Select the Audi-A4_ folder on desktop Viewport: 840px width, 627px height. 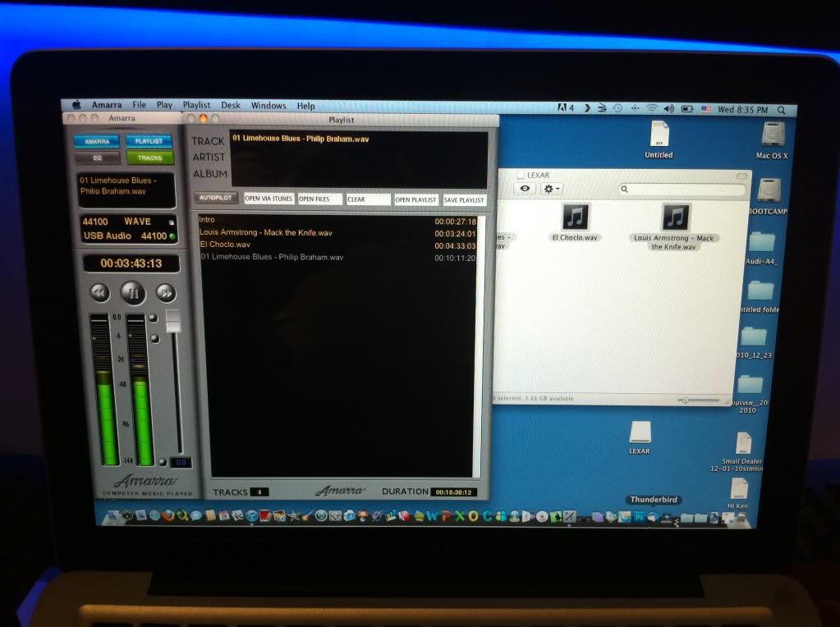point(761,249)
